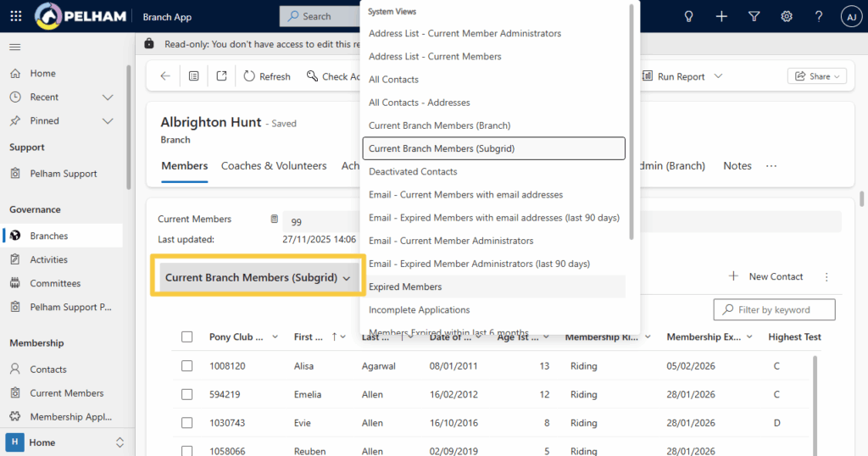Click the hamburger menu to collapse sidebar
Screen dimensions: 868x456
(15, 47)
